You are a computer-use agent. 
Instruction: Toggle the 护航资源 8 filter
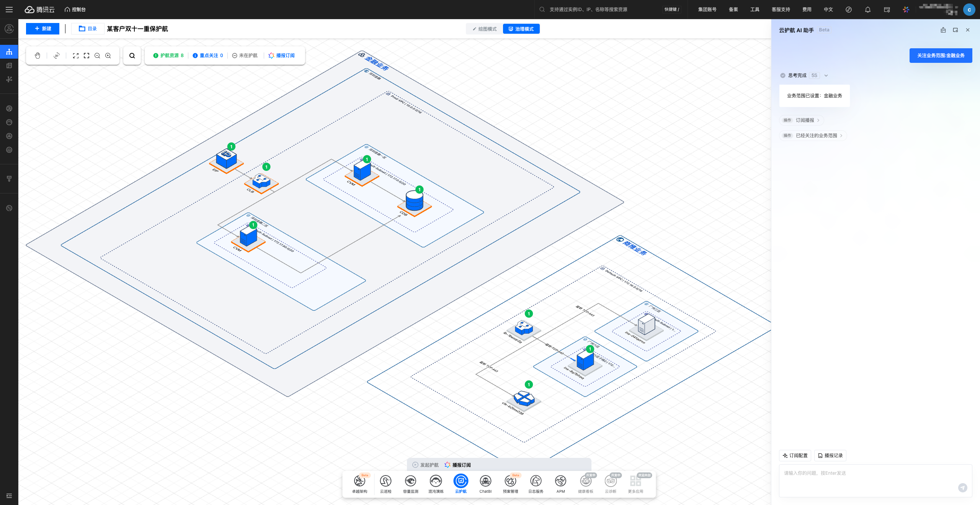168,56
